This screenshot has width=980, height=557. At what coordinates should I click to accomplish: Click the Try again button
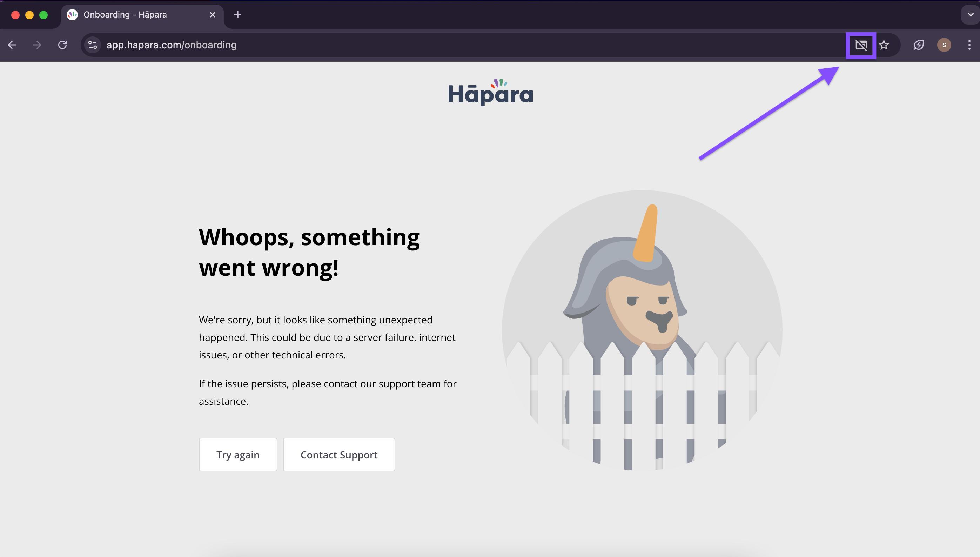point(238,455)
